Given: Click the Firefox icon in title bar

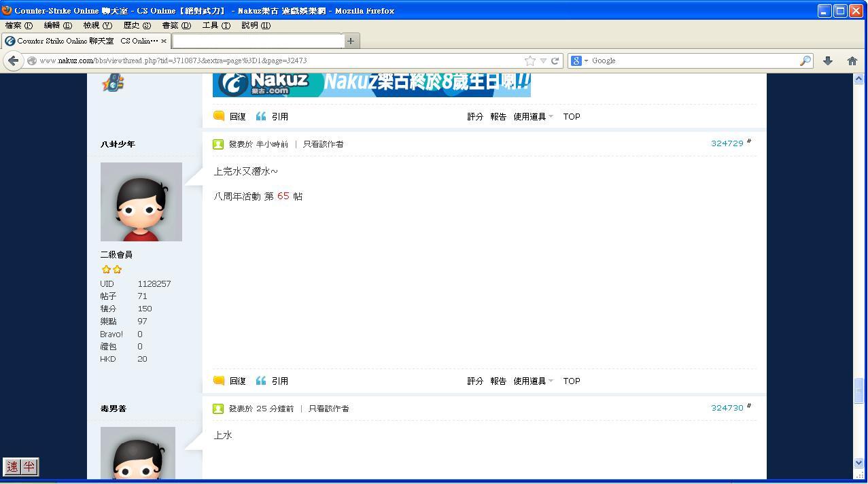Looking at the screenshot, I should [x=7, y=10].
